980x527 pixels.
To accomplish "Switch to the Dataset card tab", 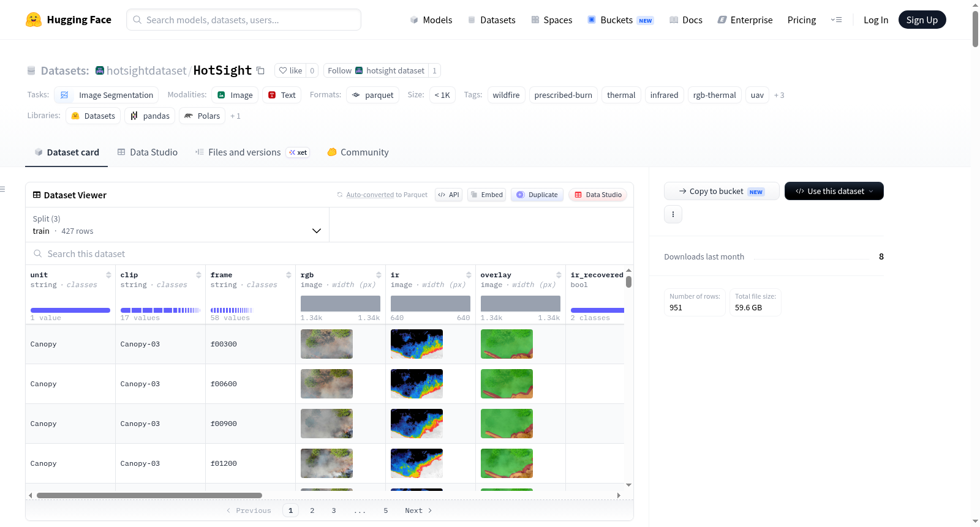I will tap(67, 152).
